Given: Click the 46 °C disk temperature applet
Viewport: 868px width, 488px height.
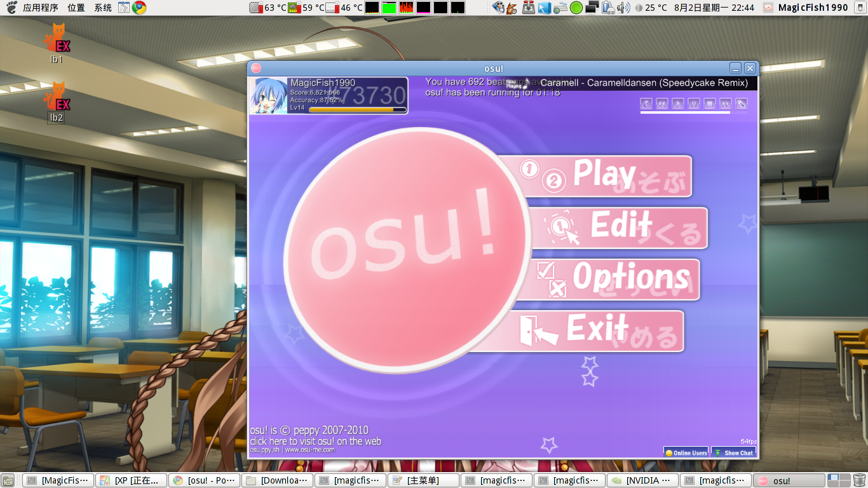Looking at the screenshot, I should pyautogui.click(x=344, y=8).
